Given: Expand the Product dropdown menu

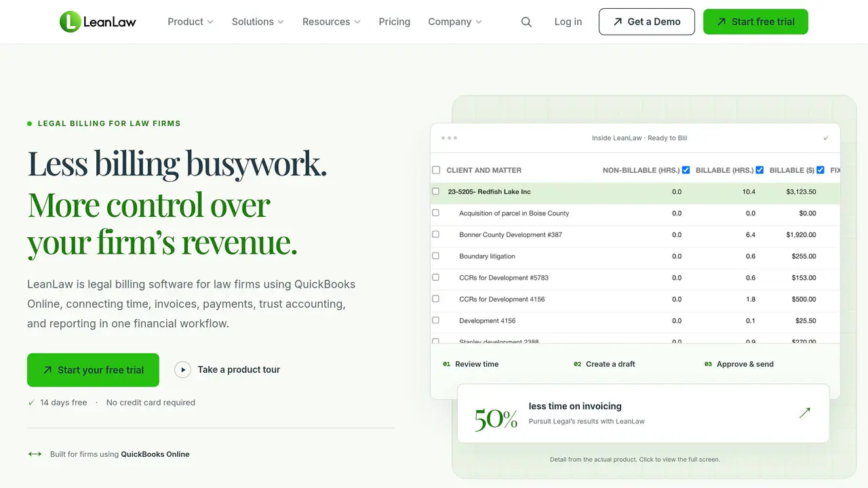Looking at the screenshot, I should click(191, 22).
